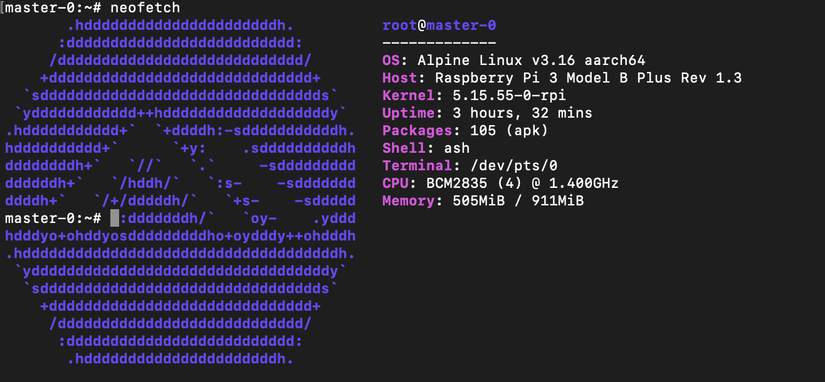The image size is (825, 382).
Task: Click the dashed separator under the hostname
Action: click(x=439, y=43)
